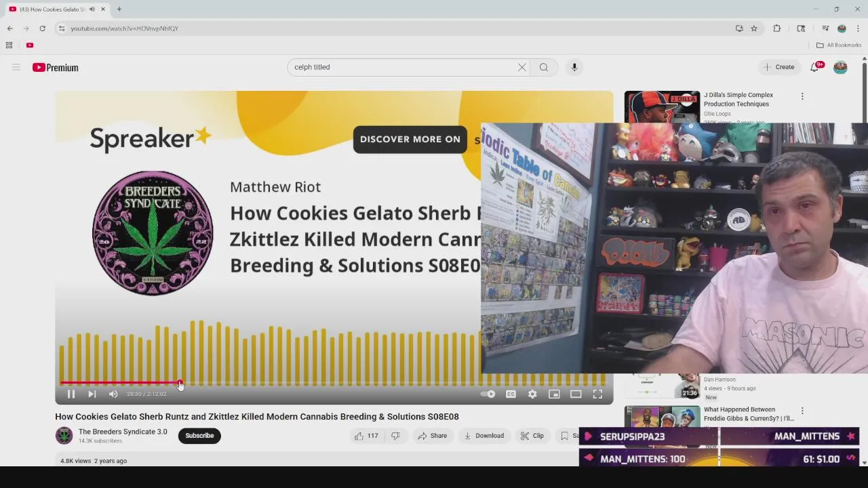Image resolution: width=868 pixels, height=488 pixels.
Task: Pause the video playback
Action: pyautogui.click(x=71, y=394)
